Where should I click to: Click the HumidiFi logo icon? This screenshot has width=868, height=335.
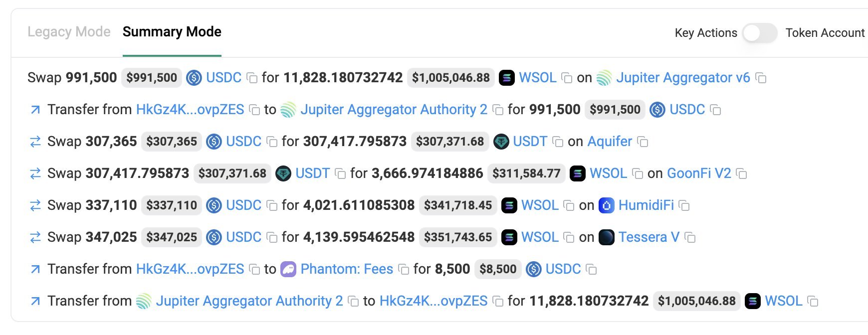click(606, 205)
